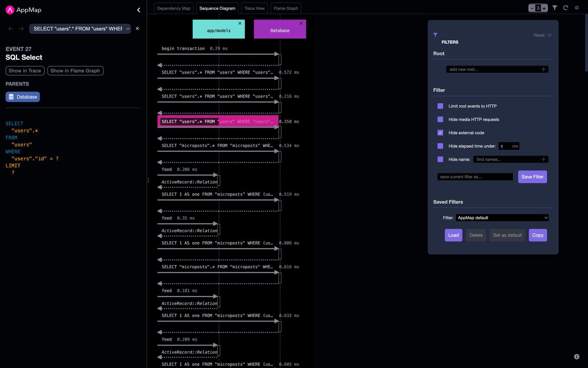Image resolution: width=588 pixels, height=368 pixels.
Task: Load the selected saved filter
Action: point(453,235)
